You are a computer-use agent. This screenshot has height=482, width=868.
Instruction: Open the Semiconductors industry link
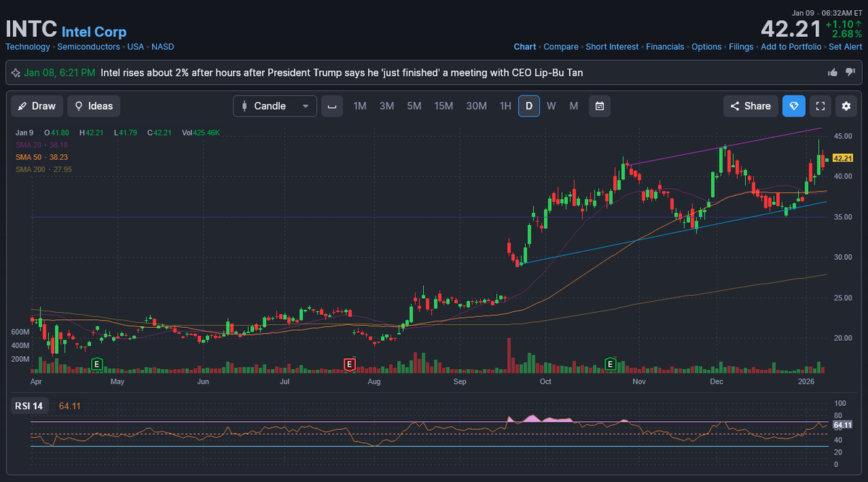click(88, 46)
